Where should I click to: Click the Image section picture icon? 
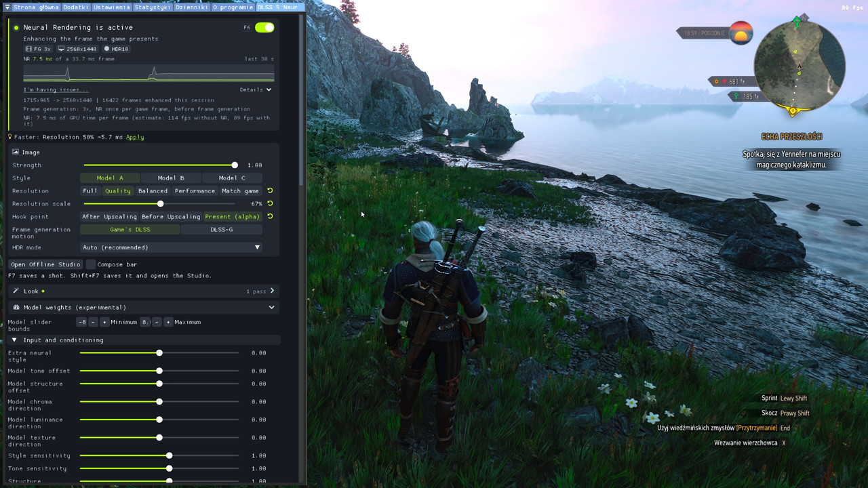point(16,152)
